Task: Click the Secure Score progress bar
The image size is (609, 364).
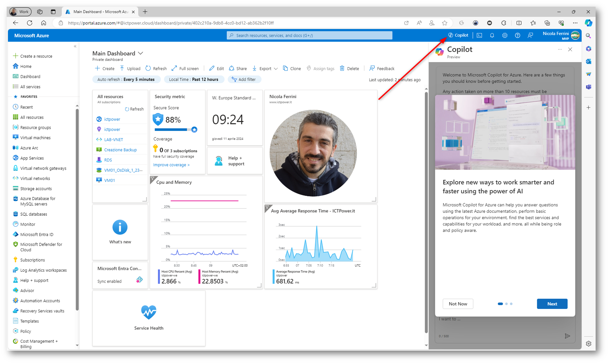Action: pyautogui.click(x=175, y=129)
